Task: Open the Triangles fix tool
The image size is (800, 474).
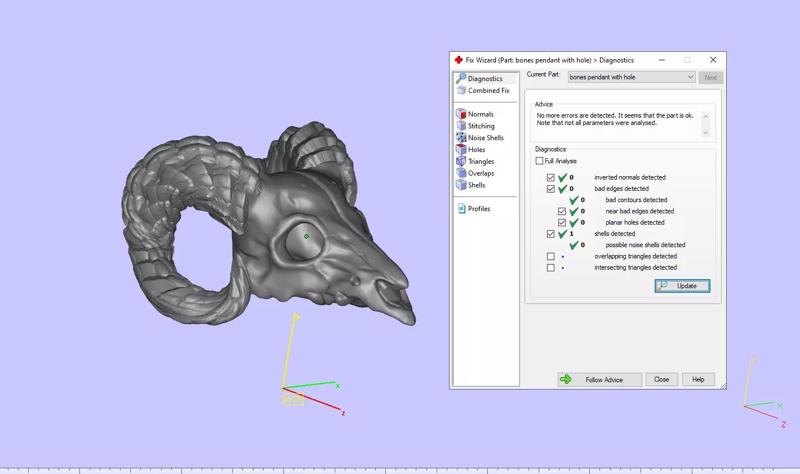Action: point(481,161)
